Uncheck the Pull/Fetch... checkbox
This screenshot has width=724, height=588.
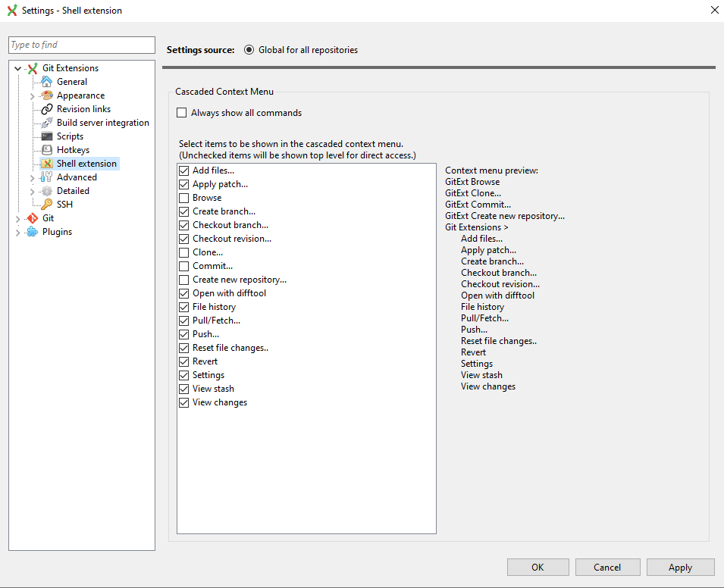point(183,321)
